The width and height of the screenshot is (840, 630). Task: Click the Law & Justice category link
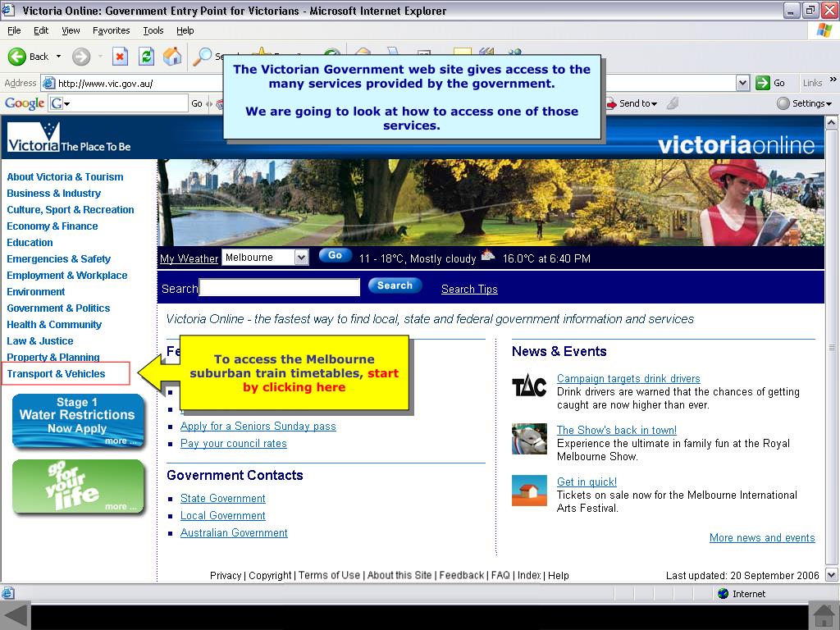[39, 340]
